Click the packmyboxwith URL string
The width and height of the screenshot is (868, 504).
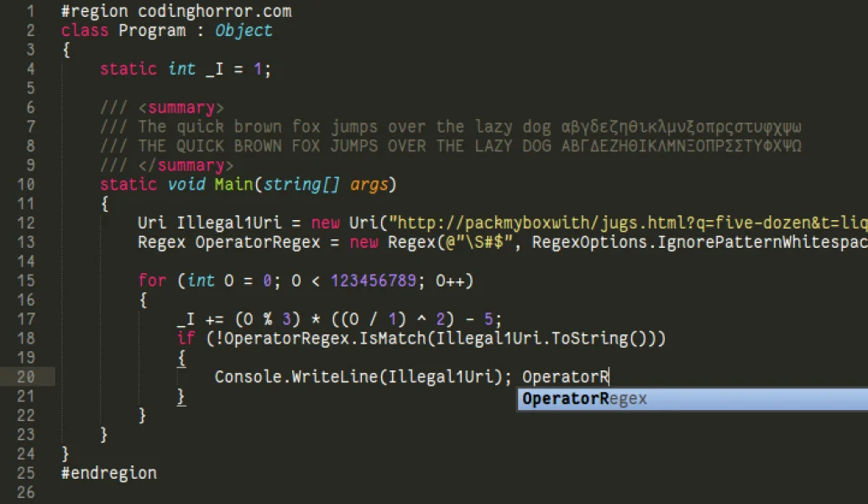628,223
